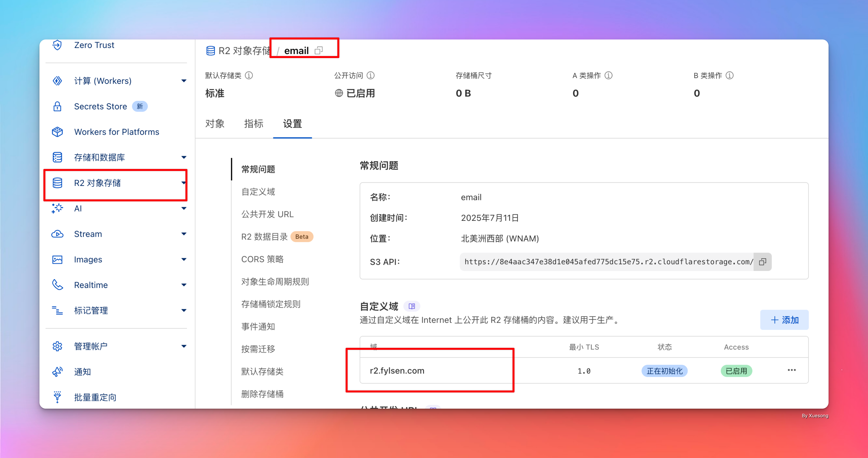
Task: Copy the S3 API URL
Action: 762,262
